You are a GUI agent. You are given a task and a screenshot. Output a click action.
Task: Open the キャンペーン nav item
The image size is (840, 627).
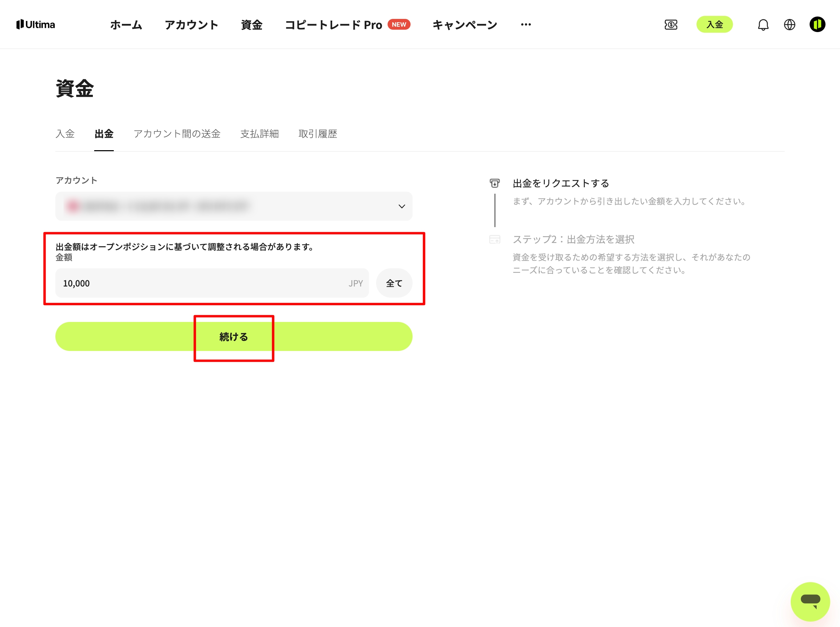coord(465,25)
